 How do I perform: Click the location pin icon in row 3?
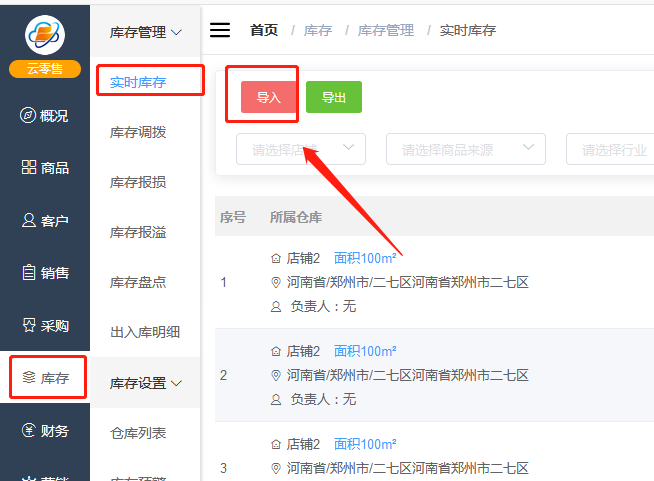point(276,469)
